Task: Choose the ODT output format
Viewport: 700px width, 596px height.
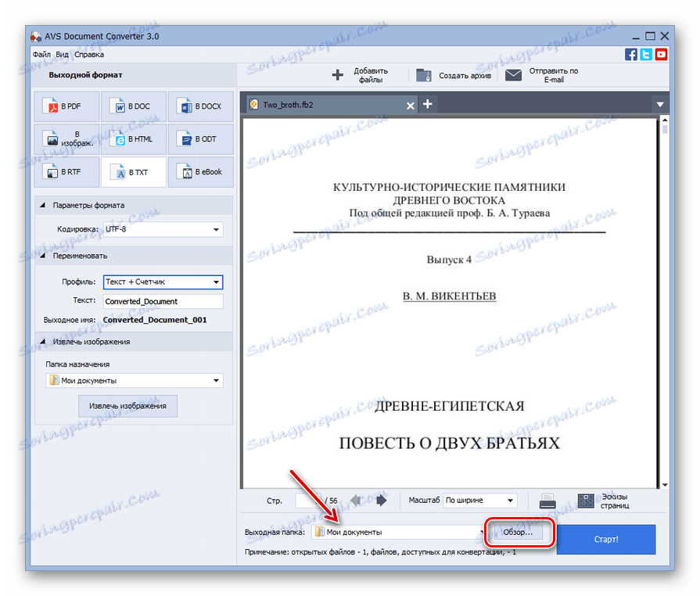Action: (200, 139)
